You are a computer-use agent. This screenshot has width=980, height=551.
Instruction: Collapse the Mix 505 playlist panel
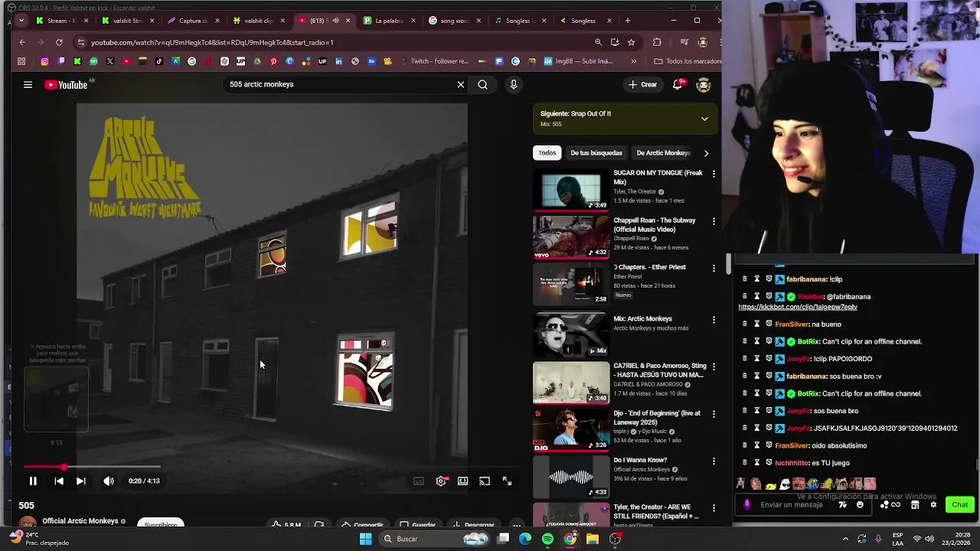click(x=704, y=119)
